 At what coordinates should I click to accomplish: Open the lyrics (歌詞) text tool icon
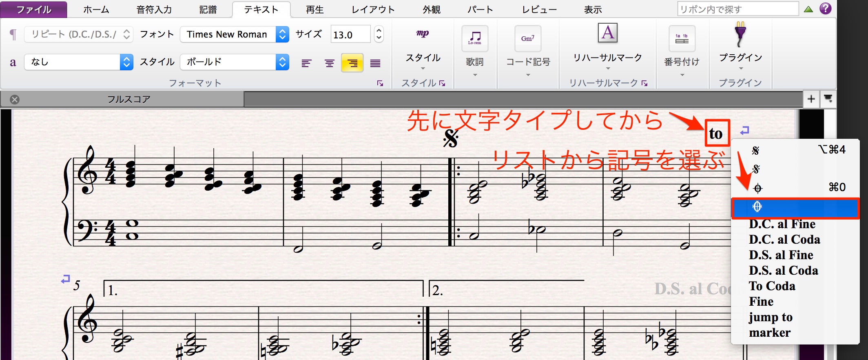click(x=475, y=38)
